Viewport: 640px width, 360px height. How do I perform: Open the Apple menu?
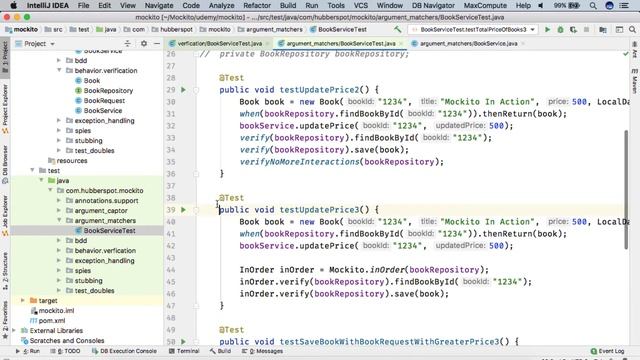coord(13,6)
